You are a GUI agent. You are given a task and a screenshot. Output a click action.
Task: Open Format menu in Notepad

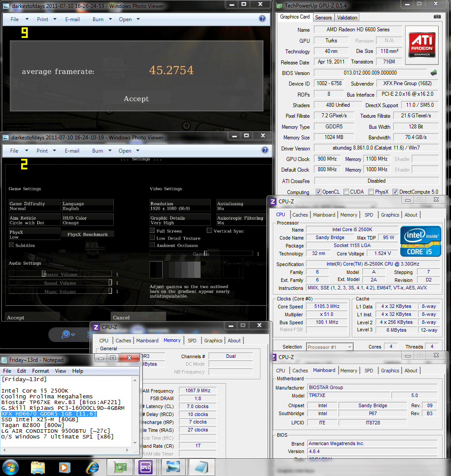coord(40,371)
